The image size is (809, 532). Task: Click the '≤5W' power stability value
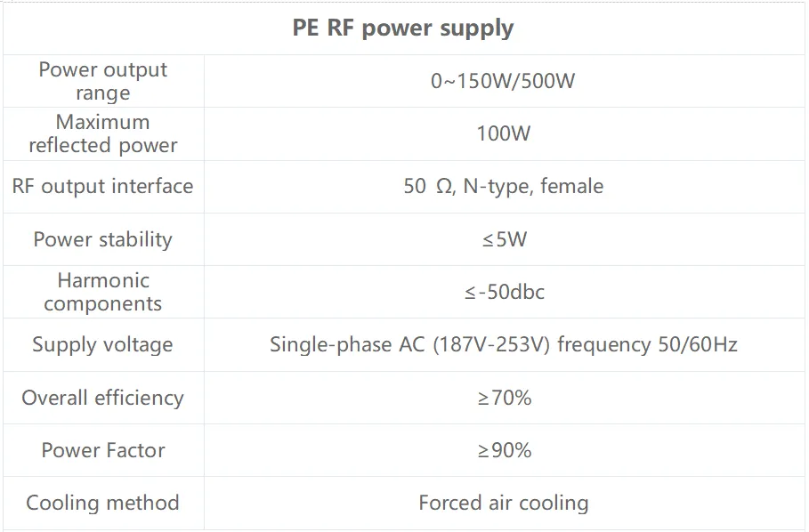point(503,239)
